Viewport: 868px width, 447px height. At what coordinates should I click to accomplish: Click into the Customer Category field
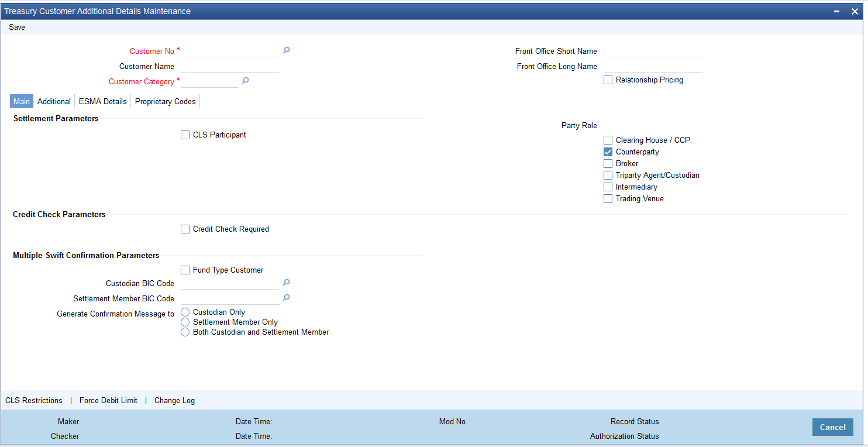point(210,81)
